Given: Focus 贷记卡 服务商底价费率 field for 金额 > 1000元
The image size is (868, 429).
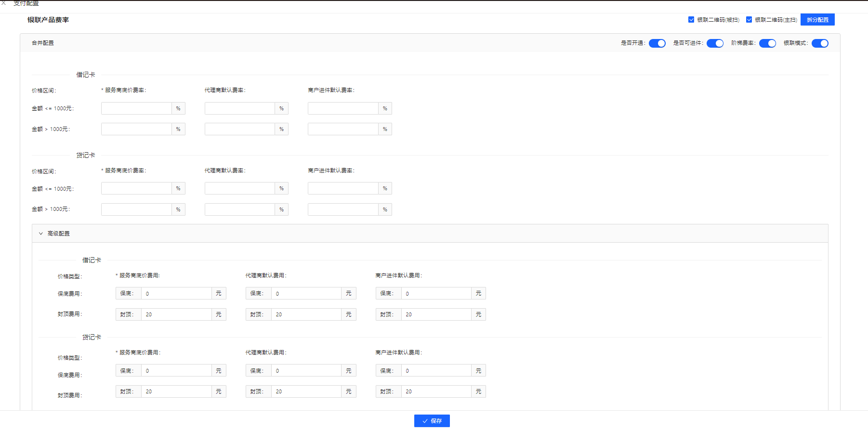Looking at the screenshot, I should click(136, 209).
